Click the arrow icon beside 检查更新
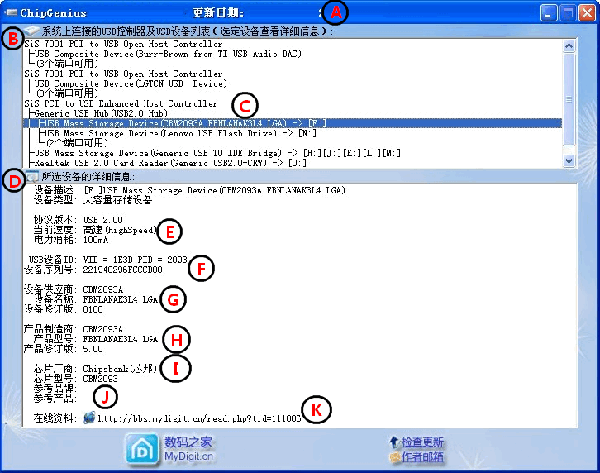The height and width of the screenshot is (473, 600). (x=394, y=442)
